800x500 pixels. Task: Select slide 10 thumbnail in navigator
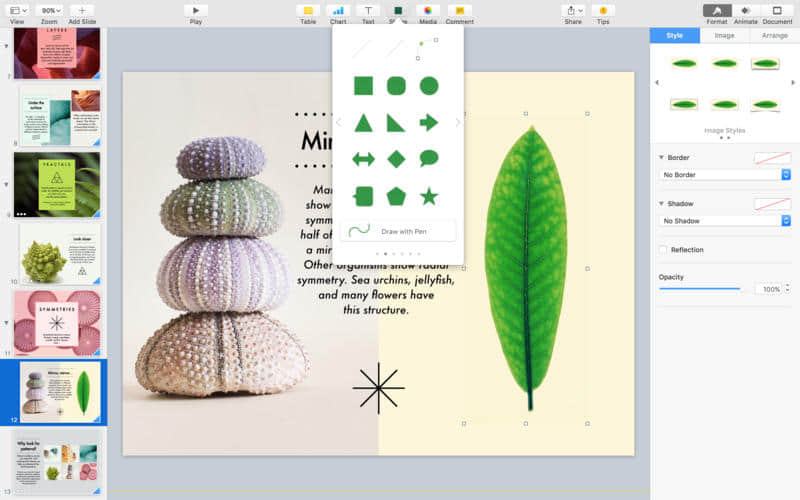tap(59, 256)
